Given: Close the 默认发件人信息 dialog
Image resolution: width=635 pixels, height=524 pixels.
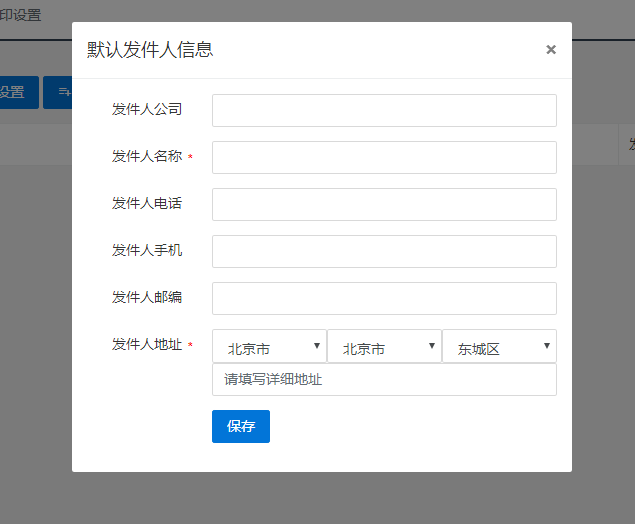Looking at the screenshot, I should [x=550, y=50].
